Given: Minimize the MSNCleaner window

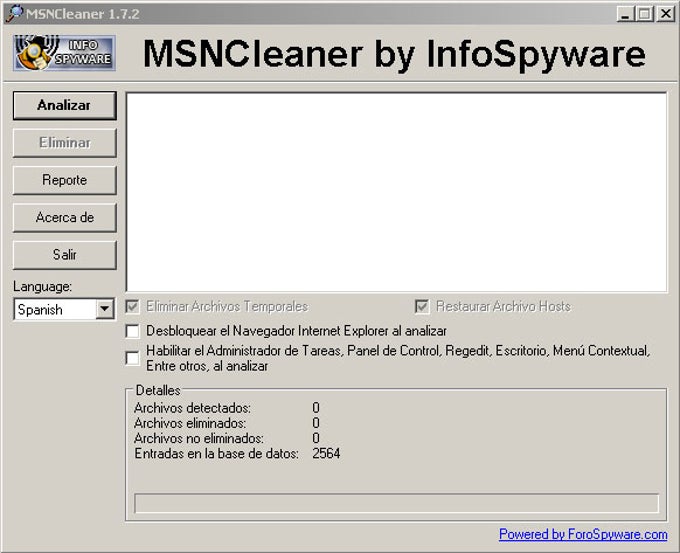Looking at the screenshot, I should coord(625,14).
